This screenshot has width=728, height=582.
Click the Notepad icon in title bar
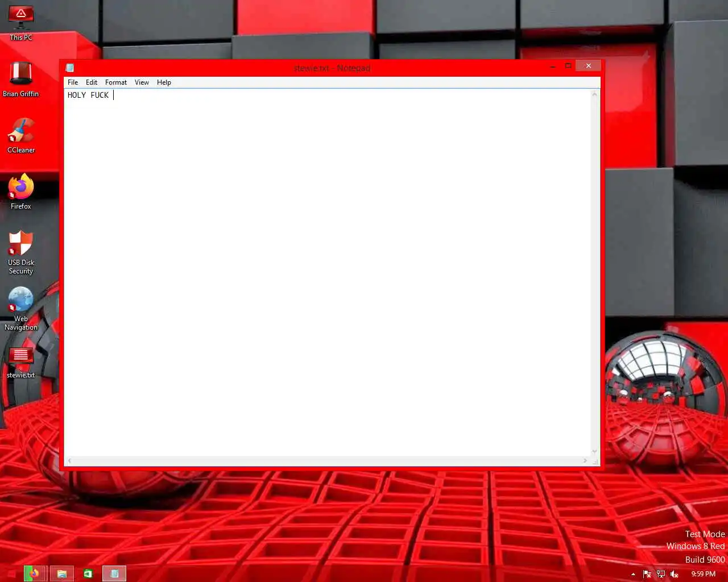[70, 68]
